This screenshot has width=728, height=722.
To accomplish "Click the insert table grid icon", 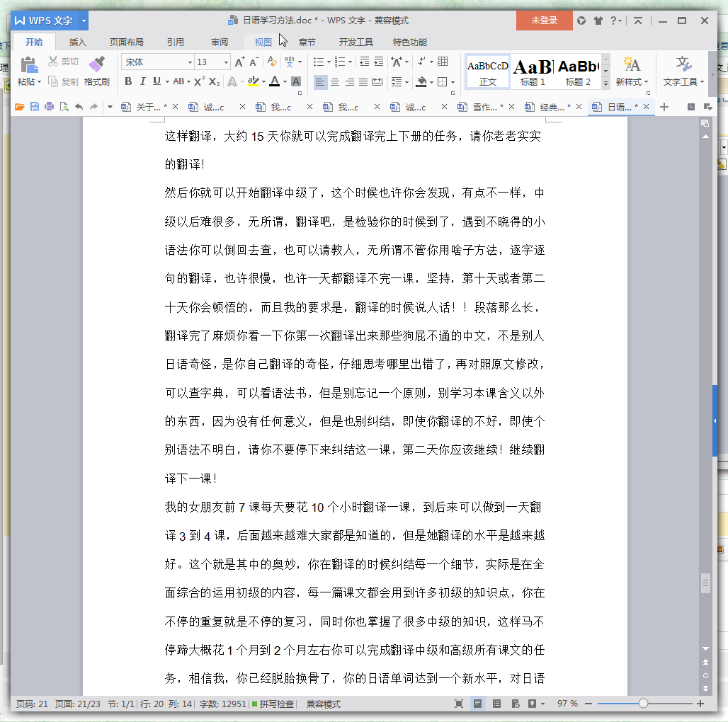I will pos(443,62).
